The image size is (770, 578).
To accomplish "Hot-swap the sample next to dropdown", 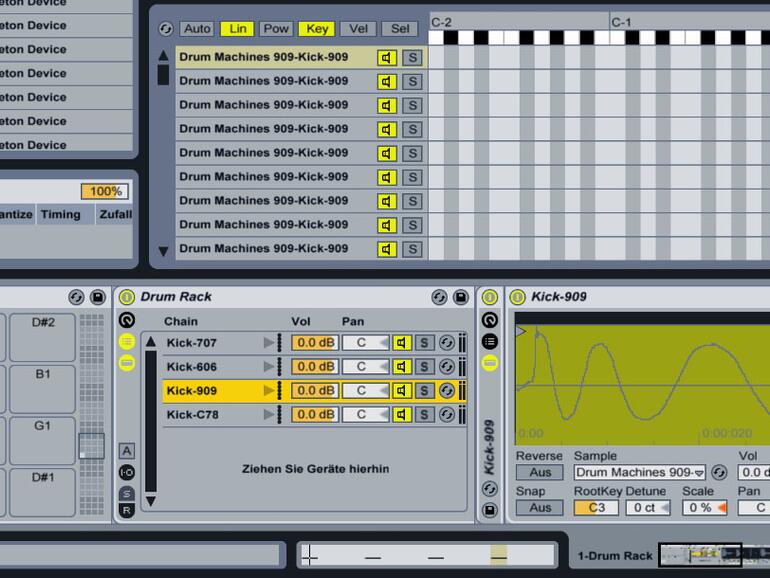I will click(719, 472).
